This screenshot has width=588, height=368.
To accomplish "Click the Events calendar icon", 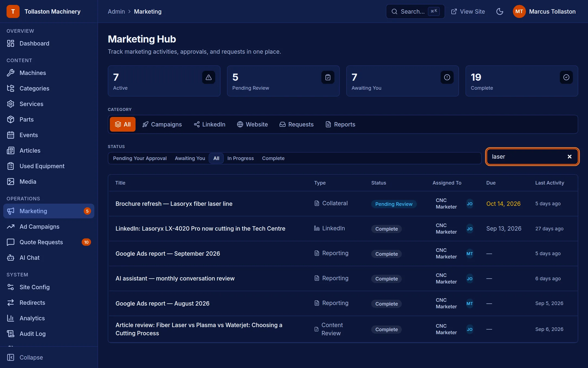I will point(11,135).
